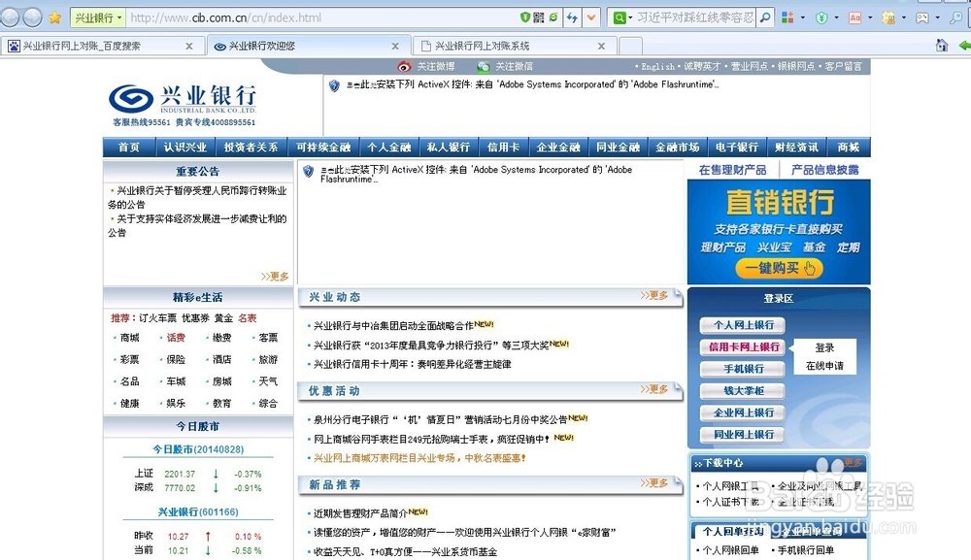This screenshot has width=971, height=560.
Task: Click the 一键购买 orange button
Action: (x=779, y=268)
